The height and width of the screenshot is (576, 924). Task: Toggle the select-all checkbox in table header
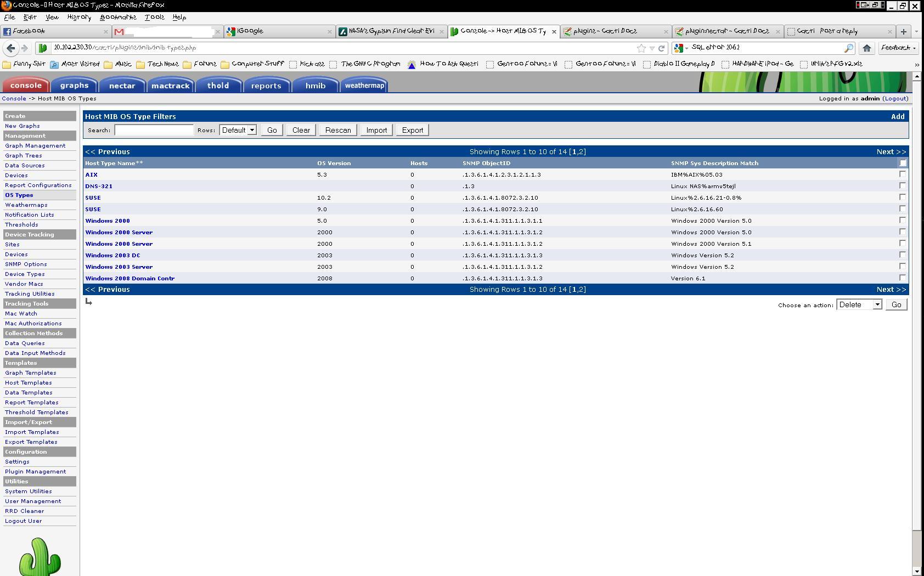pos(903,163)
